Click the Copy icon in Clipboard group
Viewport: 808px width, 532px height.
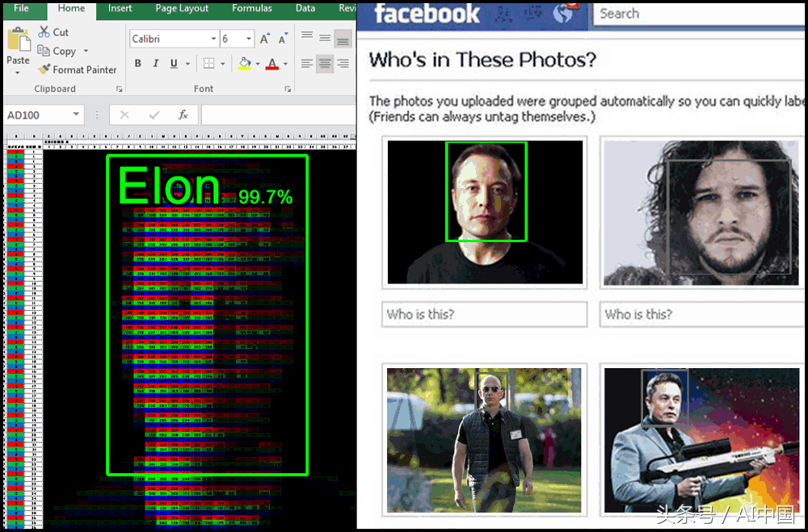tap(44, 51)
